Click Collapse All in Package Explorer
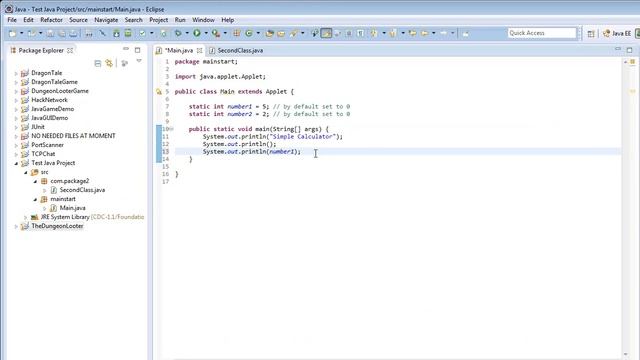Image resolution: width=640 pixels, height=360 pixels. (x=98, y=63)
